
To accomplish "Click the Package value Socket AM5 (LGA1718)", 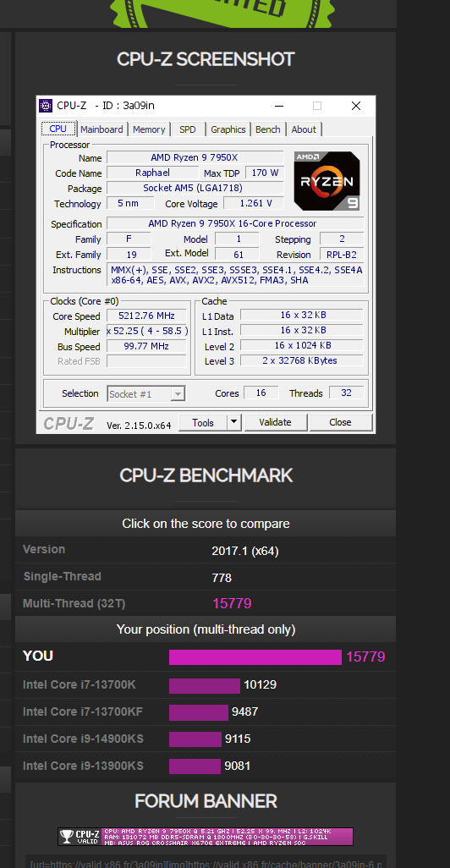I will tap(195, 188).
